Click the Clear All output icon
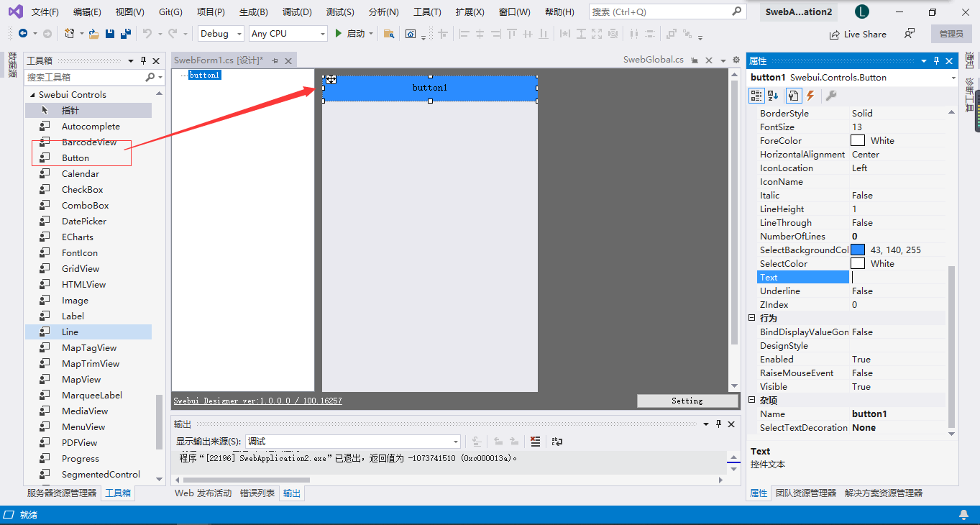Screen dimensions: 980x525 point(535,442)
